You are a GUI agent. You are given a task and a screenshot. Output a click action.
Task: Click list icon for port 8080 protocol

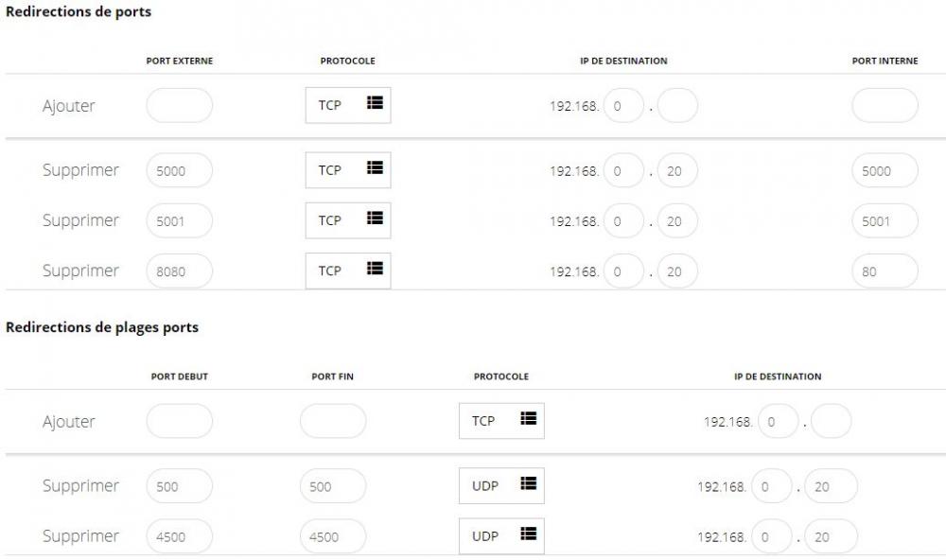[x=375, y=270]
